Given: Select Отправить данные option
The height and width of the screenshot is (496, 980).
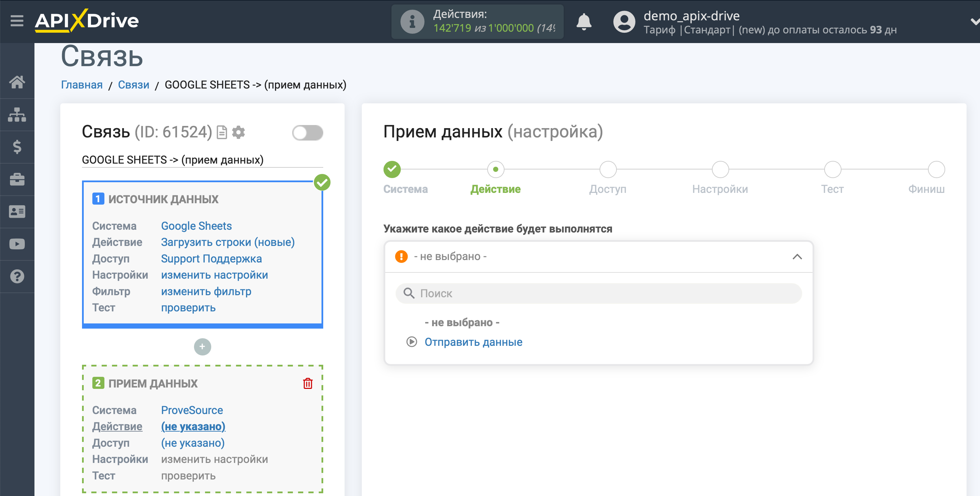Looking at the screenshot, I should coord(473,342).
